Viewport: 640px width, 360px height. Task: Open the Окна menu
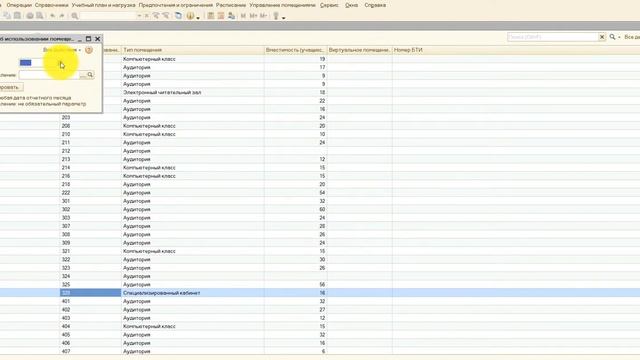(x=351, y=5)
